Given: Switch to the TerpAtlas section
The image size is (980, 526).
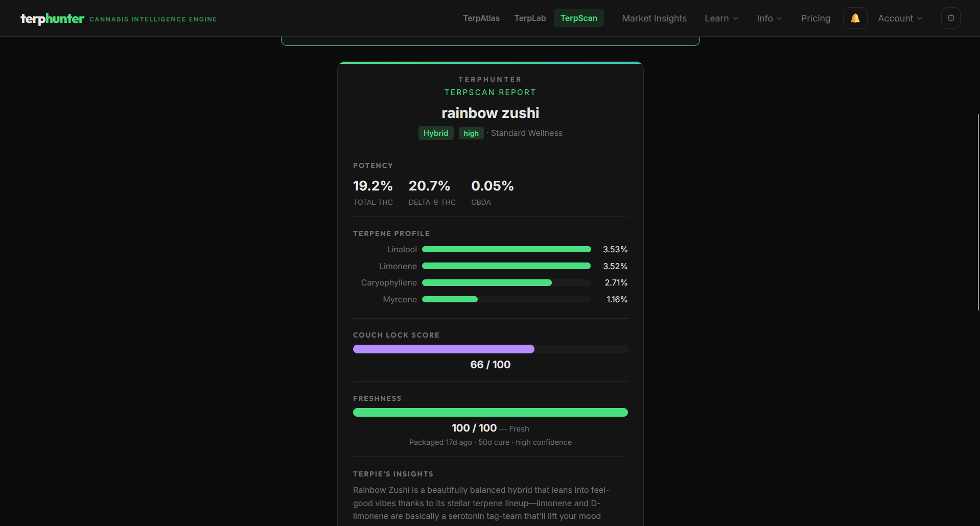Looking at the screenshot, I should click(481, 18).
